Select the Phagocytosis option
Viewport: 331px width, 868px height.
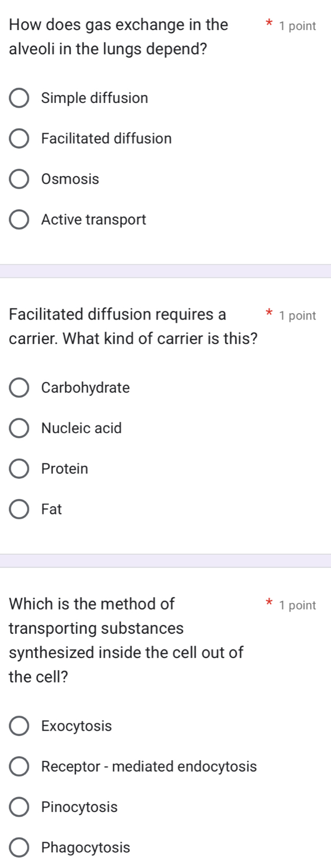tap(19, 848)
